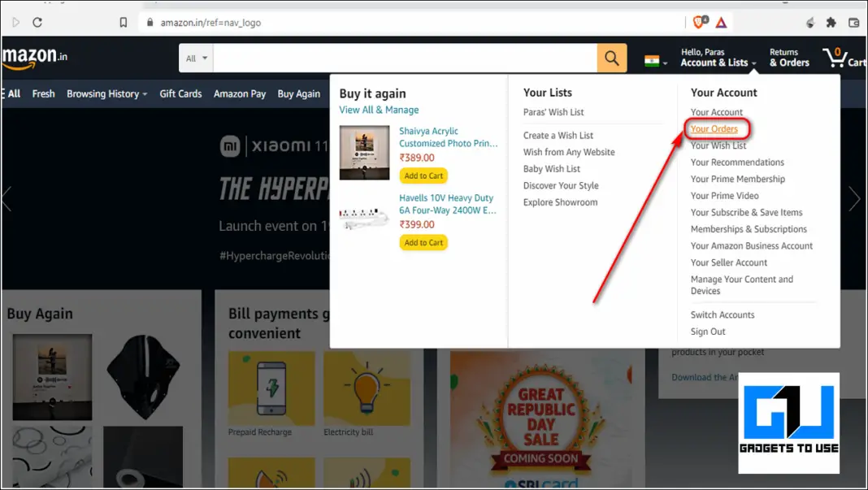Click Explore Showroom
This screenshot has width=868, height=490.
pos(560,202)
